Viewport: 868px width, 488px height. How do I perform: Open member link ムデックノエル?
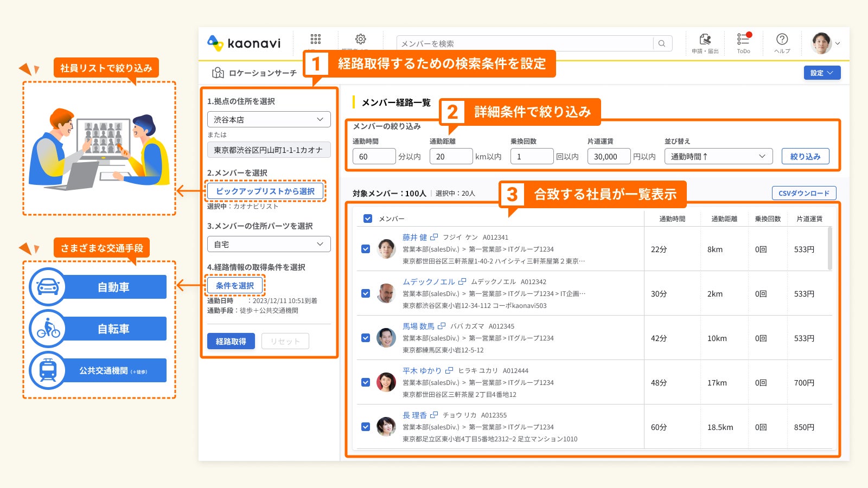coord(429,281)
